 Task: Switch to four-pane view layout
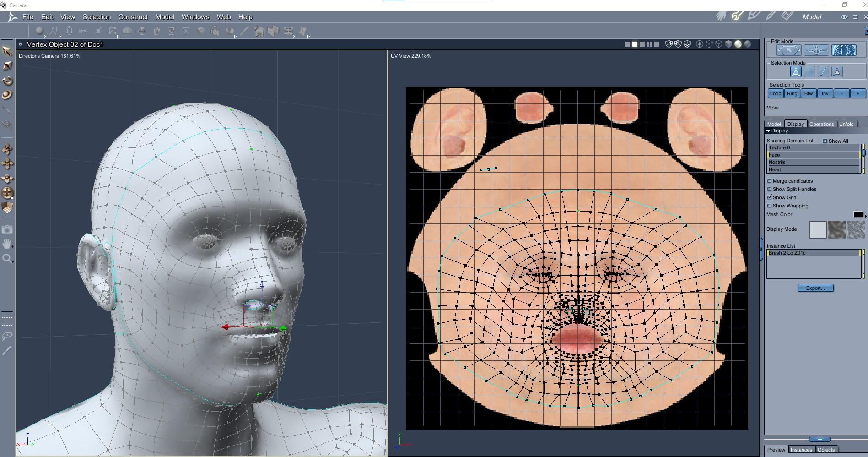649,44
